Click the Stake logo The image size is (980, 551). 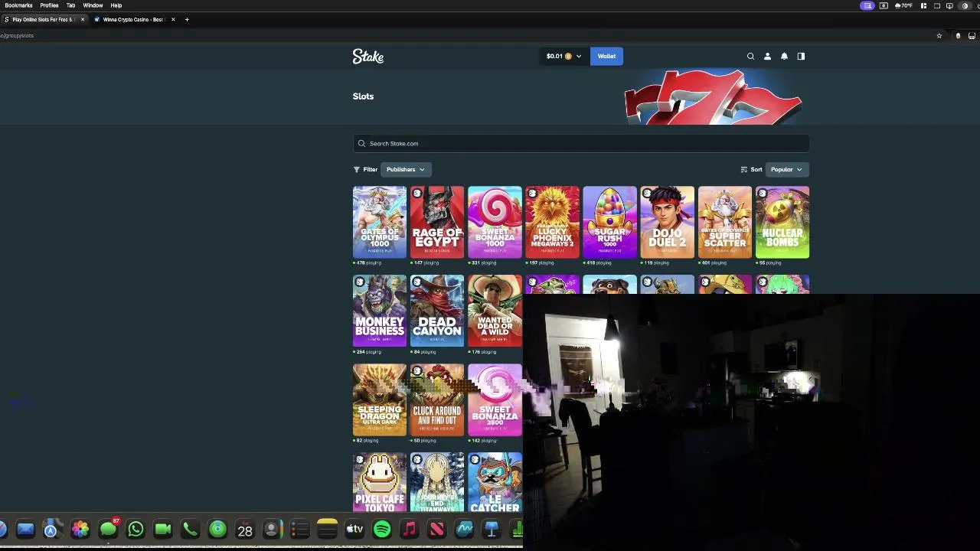coord(368,56)
